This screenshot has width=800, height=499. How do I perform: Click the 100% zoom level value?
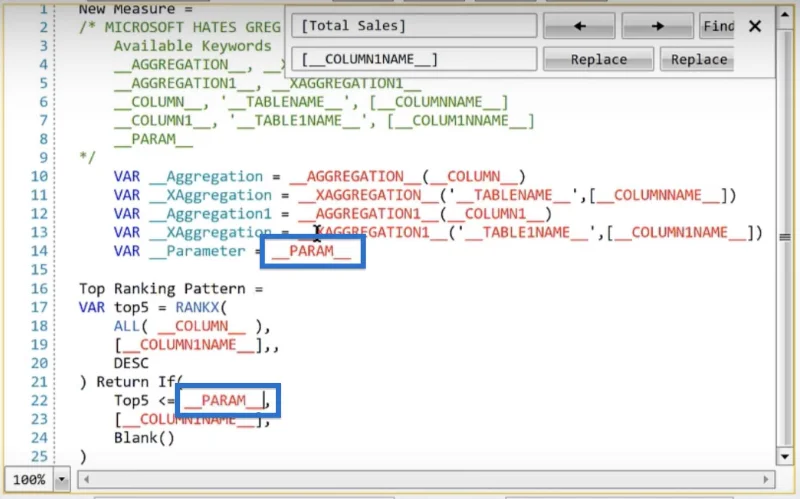(x=29, y=479)
